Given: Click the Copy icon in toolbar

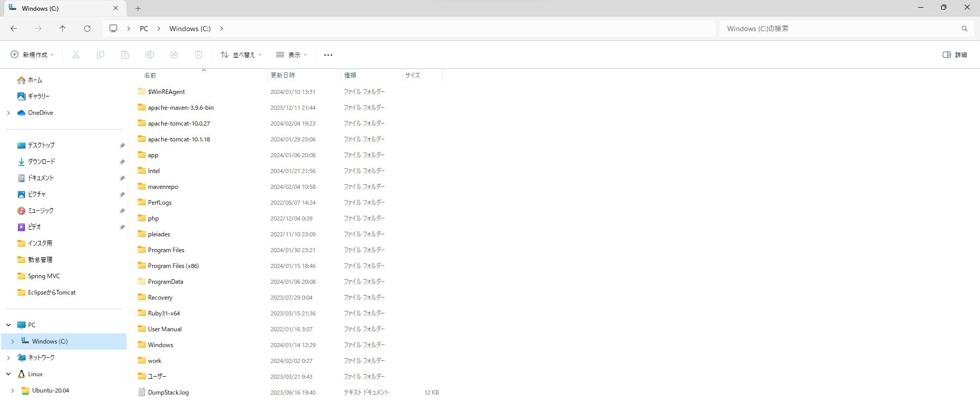Looking at the screenshot, I should (101, 55).
